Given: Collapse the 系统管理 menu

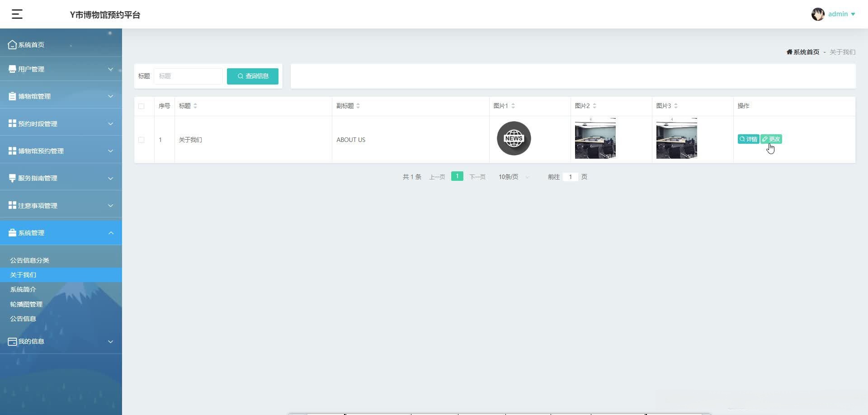Looking at the screenshot, I should click(110, 233).
